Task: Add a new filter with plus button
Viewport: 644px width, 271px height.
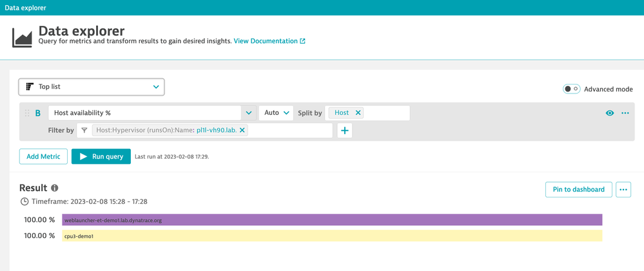Action: point(345,131)
